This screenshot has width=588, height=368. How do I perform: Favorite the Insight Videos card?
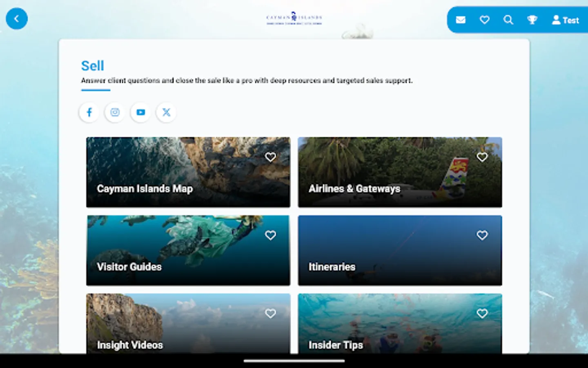click(270, 314)
